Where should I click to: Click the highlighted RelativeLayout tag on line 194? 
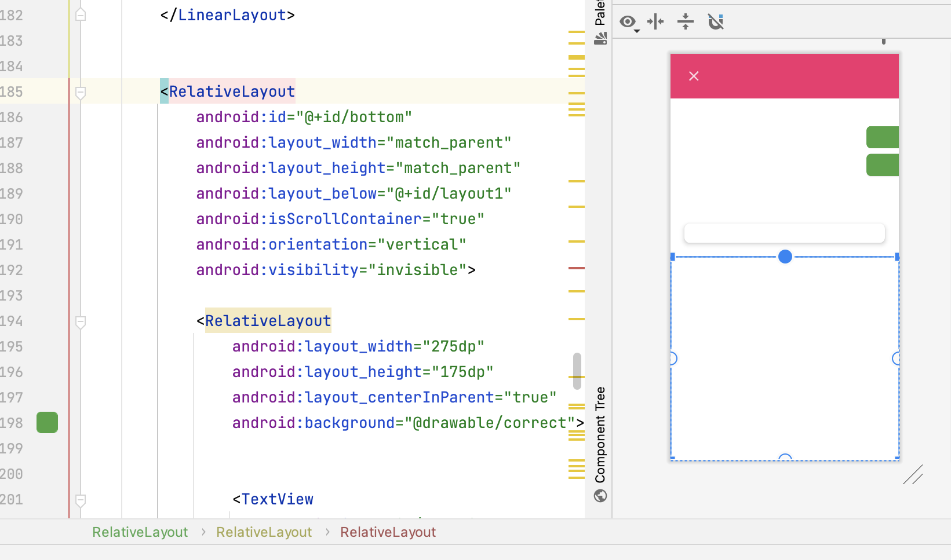pos(268,321)
